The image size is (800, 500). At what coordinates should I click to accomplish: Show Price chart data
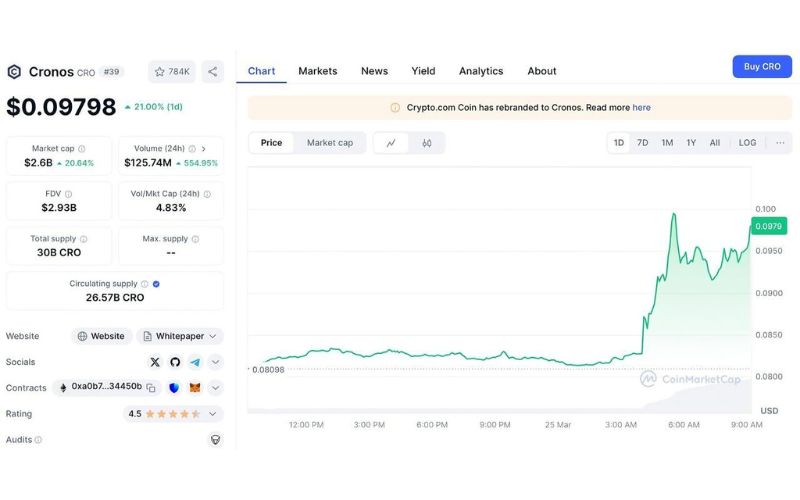click(271, 143)
